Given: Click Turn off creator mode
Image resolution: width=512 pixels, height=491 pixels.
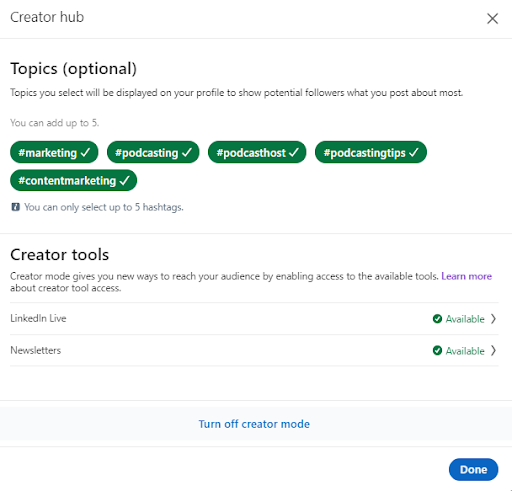Looking at the screenshot, I should (x=254, y=424).
